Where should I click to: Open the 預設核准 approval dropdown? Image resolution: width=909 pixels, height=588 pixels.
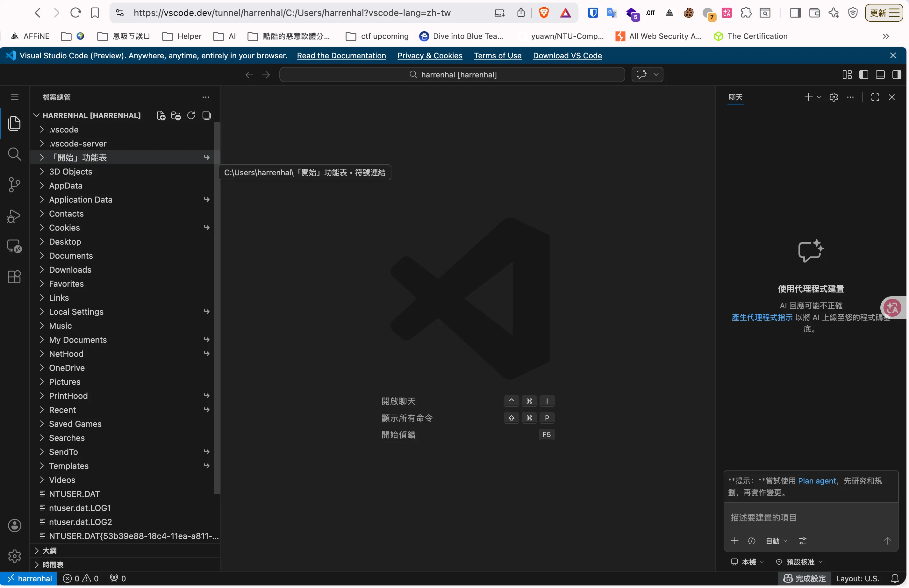pyautogui.click(x=799, y=562)
